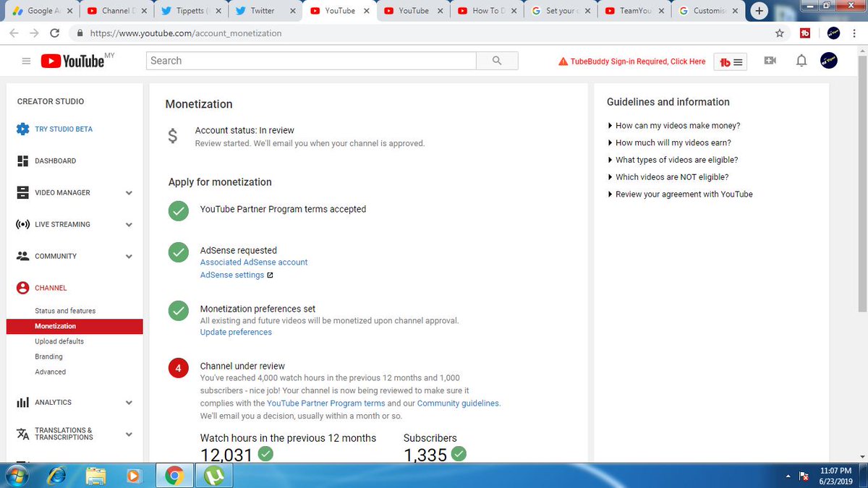Open YouTube Partner Program terms link
This screenshot has width=868, height=488.
coord(326,403)
